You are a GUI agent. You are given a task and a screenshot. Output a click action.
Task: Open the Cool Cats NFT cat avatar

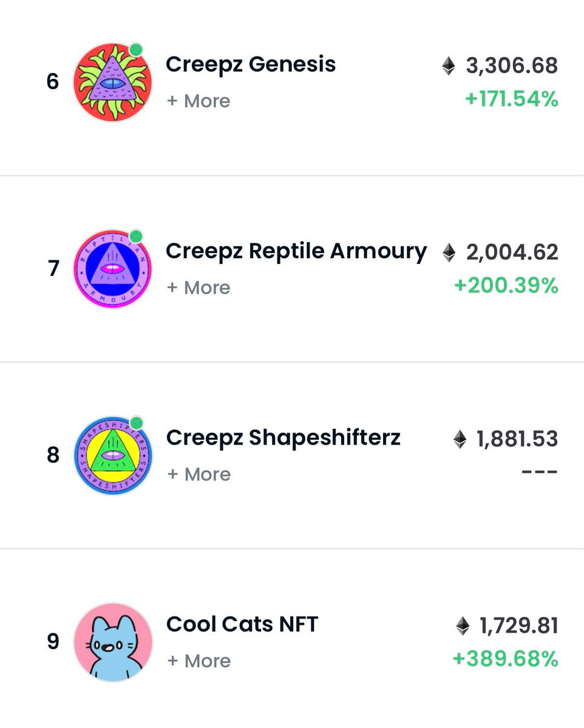(113, 642)
